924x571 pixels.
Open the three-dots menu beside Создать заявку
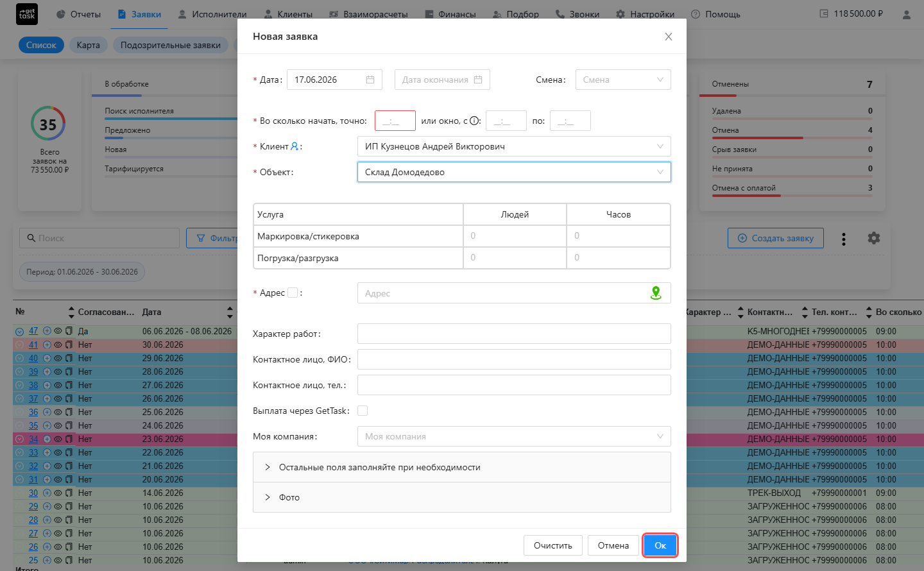coord(844,239)
